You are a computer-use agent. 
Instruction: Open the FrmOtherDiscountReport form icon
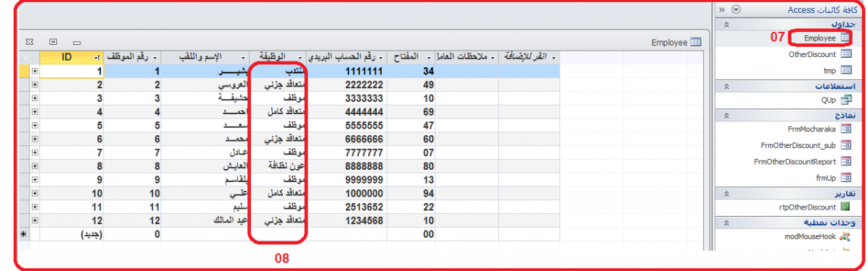846,162
